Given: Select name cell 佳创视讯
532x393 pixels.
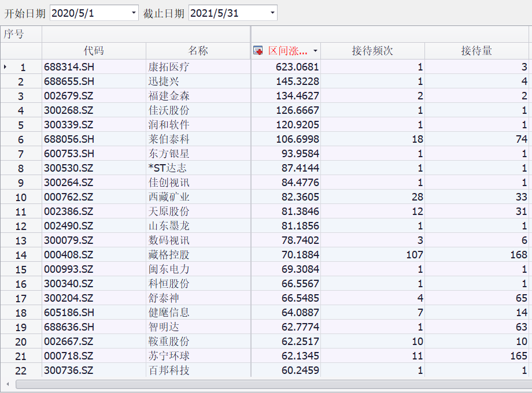Looking at the screenshot, I should click(198, 183).
